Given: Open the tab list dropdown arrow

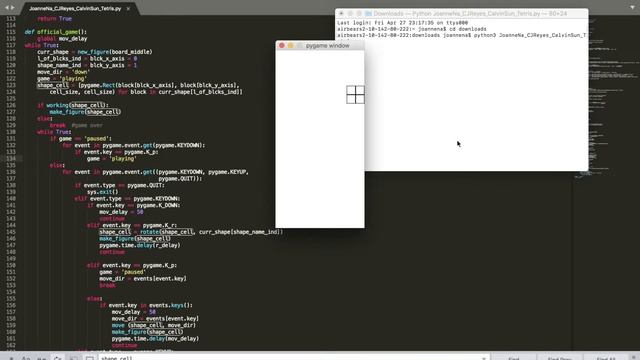Looking at the screenshot, I should click(632, 7).
